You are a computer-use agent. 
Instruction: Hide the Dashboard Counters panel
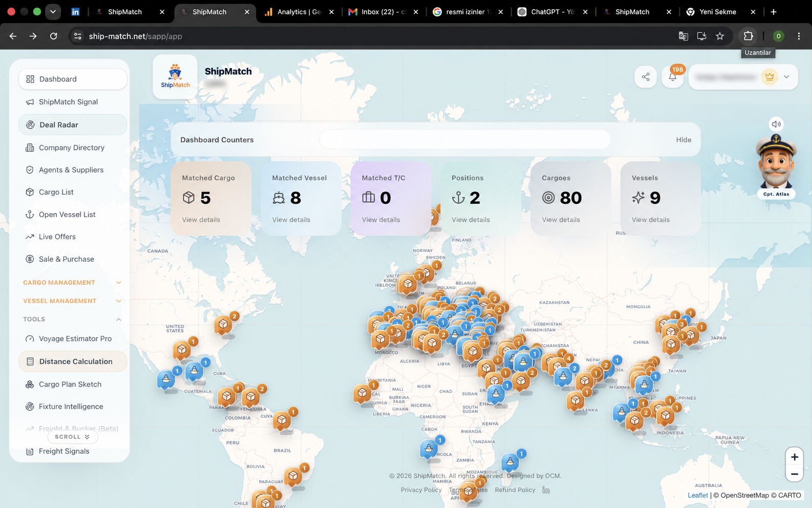coord(683,140)
